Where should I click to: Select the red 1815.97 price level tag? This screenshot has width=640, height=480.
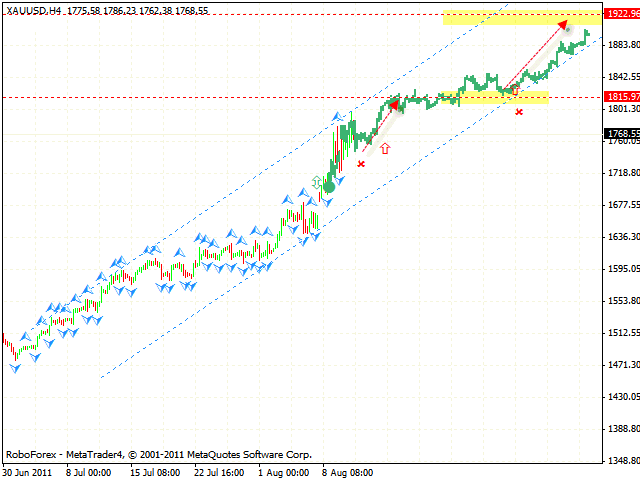[621, 97]
